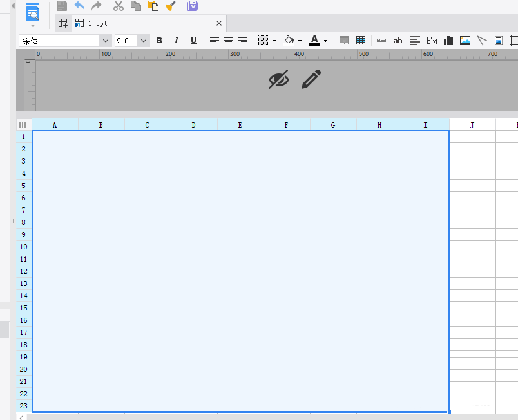Insert a formula with the F(x) icon
Image resolution: width=518 pixels, height=420 pixels.
[432, 41]
